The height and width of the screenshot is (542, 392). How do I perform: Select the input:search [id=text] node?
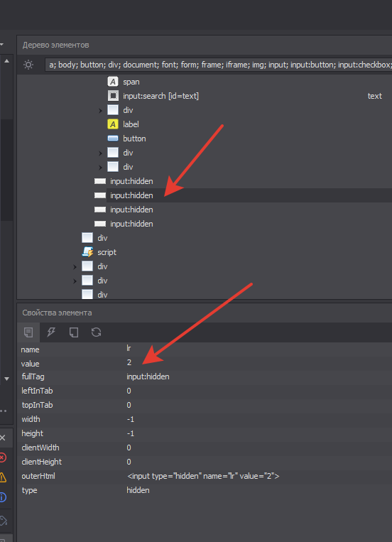click(160, 96)
